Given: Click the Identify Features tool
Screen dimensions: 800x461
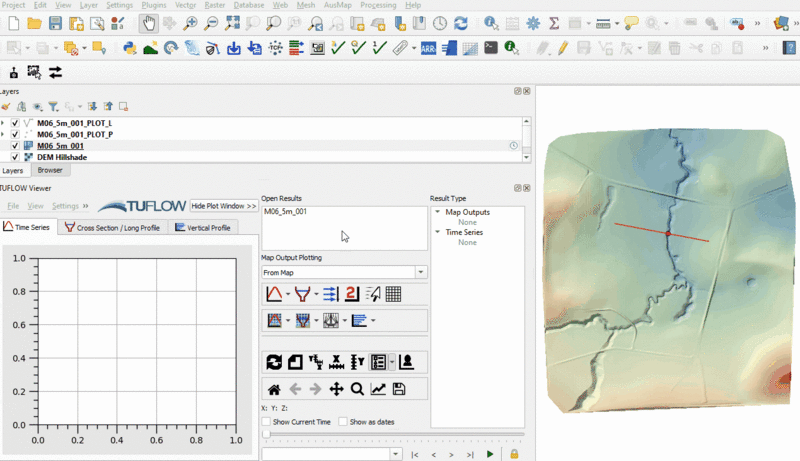Looking at the screenshot, I should [490, 23].
